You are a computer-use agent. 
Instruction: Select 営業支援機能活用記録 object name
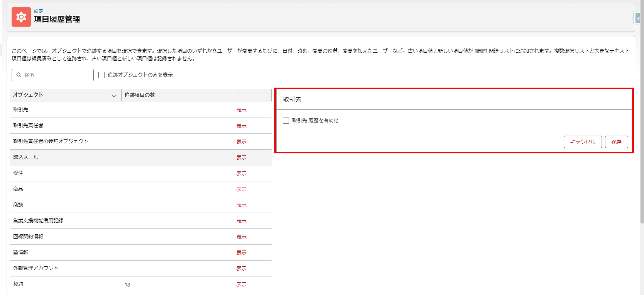click(x=38, y=220)
